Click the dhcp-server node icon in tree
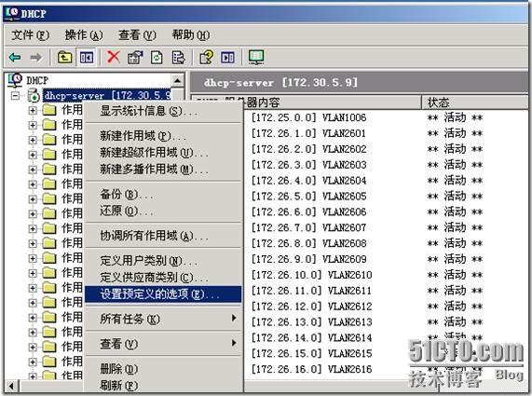Viewport: 532px width, 396px height. pos(34,96)
